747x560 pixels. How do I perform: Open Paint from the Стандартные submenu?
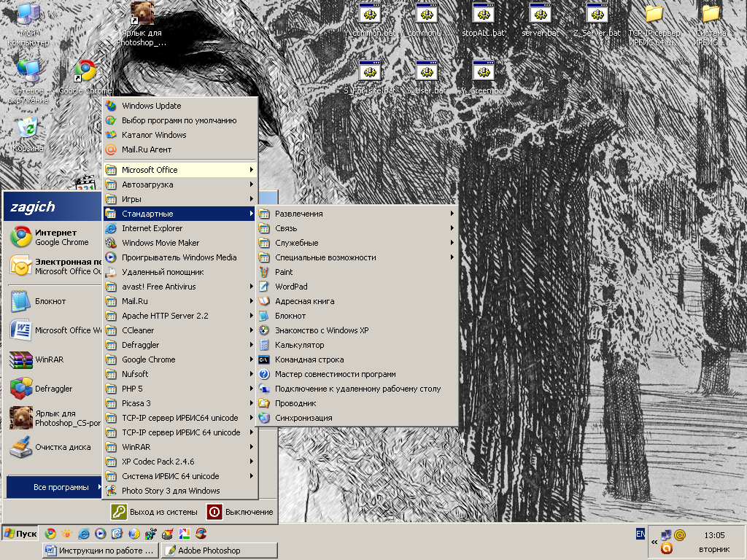pyautogui.click(x=357, y=272)
